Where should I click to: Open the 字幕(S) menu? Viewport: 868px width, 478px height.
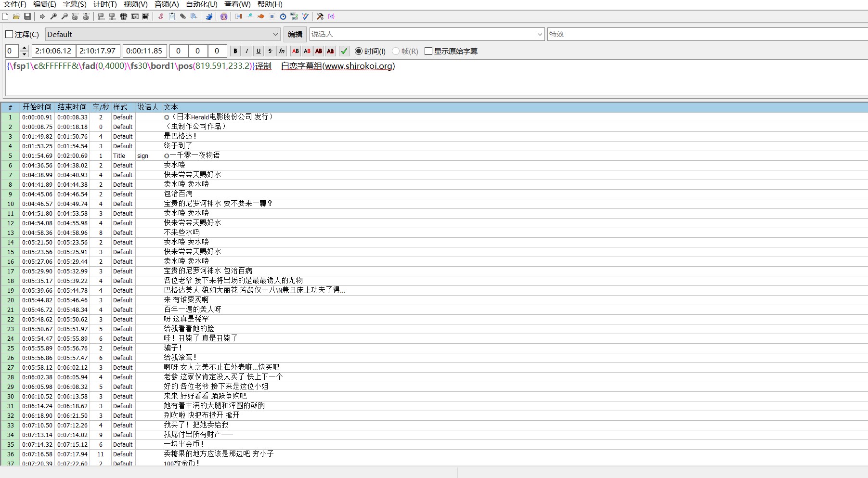75,4
